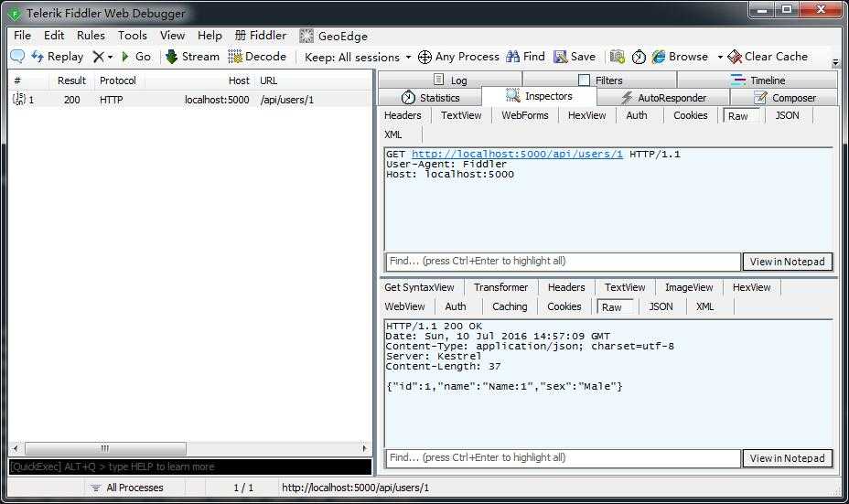Click Get SyntaxView response tab

(420, 287)
